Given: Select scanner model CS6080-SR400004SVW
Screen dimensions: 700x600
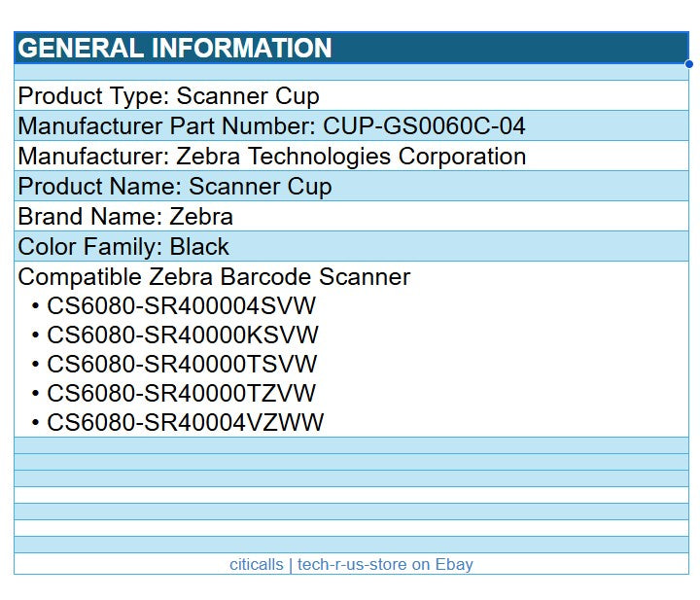Looking at the screenshot, I should tap(182, 306).
